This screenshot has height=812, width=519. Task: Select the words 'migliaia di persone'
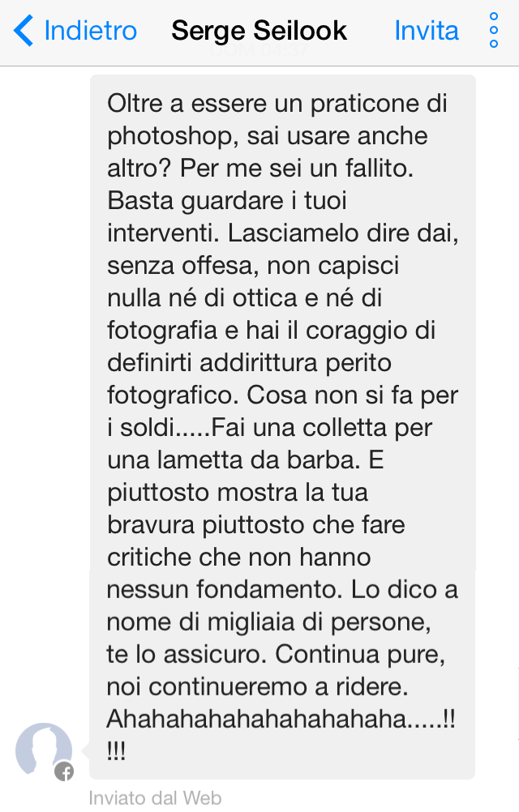click(x=320, y=622)
